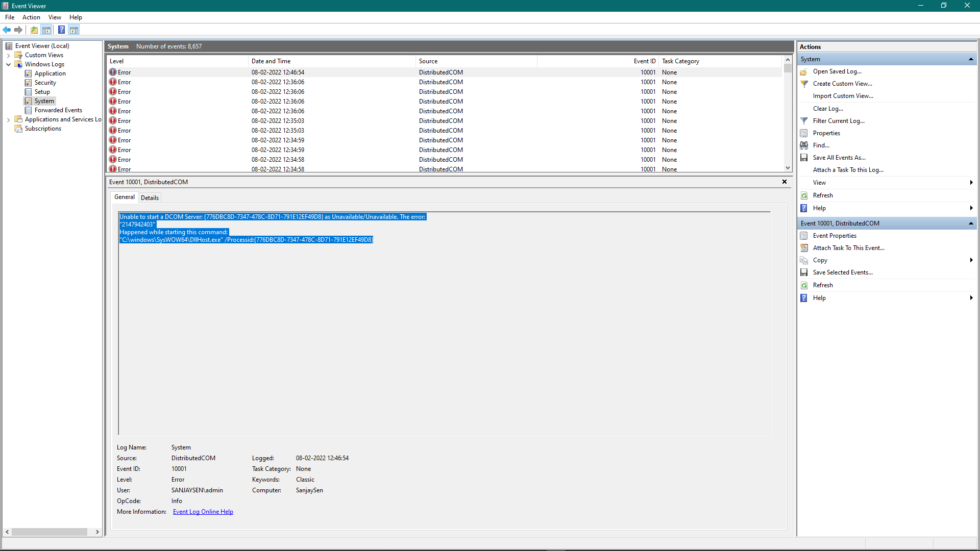Click Refresh under Event 10001 actions
The image size is (980, 551).
[823, 285]
